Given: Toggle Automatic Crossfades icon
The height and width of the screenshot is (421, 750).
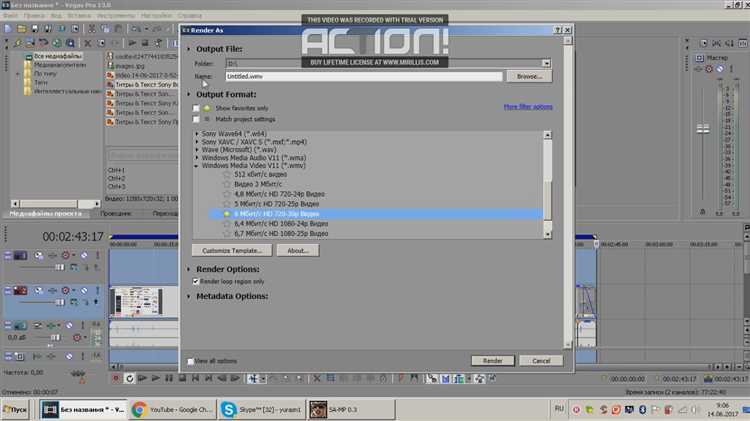Looking at the screenshot, I should tap(445, 379).
